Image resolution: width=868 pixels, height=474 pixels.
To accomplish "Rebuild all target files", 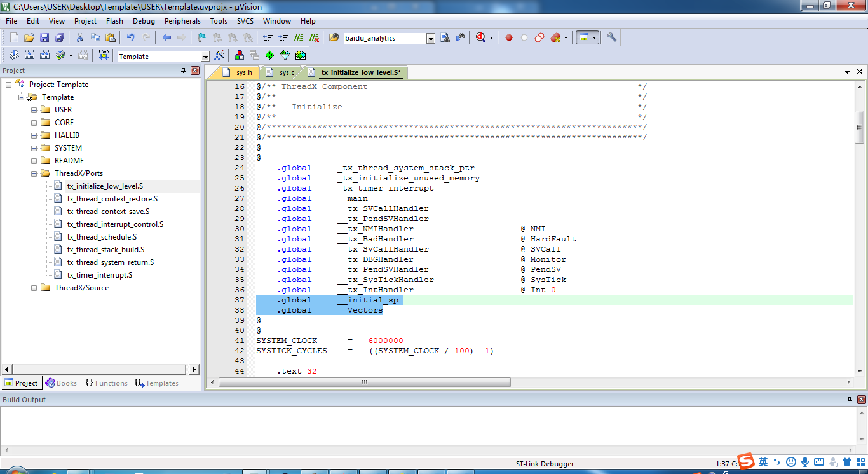I will click(x=44, y=56).
